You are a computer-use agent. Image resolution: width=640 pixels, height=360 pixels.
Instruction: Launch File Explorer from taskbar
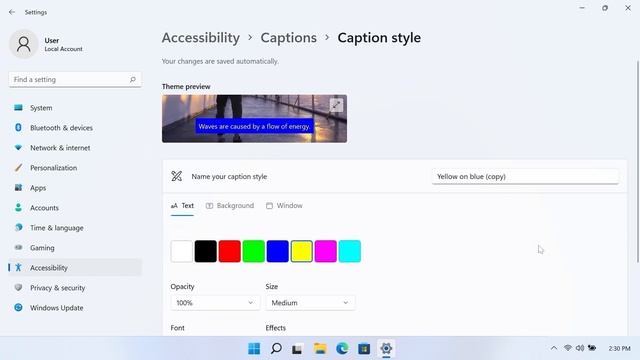[x=320, y=349]
